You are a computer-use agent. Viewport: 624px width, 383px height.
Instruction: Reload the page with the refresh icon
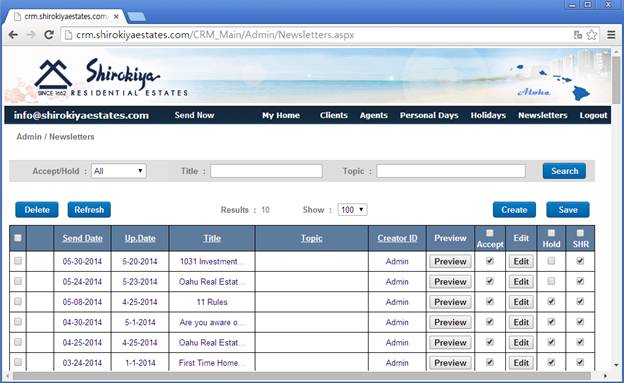(x=49, y=35)
